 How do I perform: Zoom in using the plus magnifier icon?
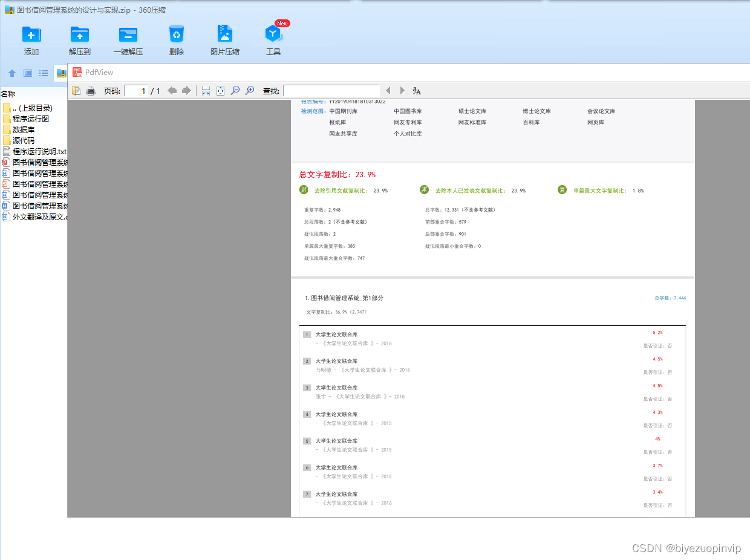tap(250, 91)
